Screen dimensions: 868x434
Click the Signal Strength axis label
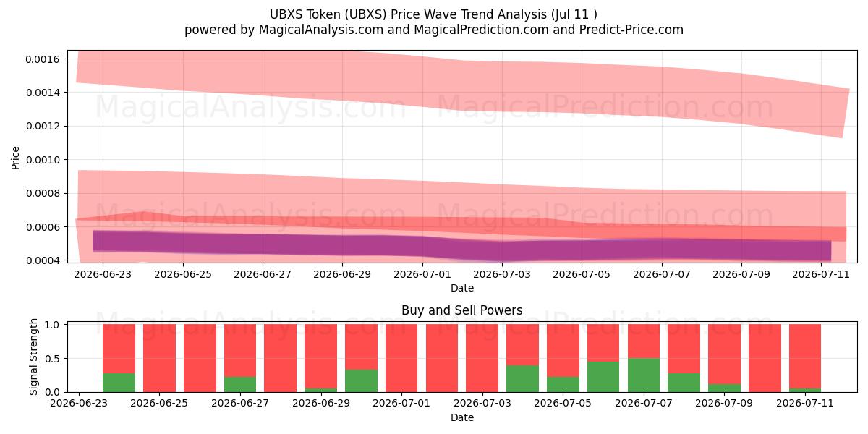[x=34, y=358]
